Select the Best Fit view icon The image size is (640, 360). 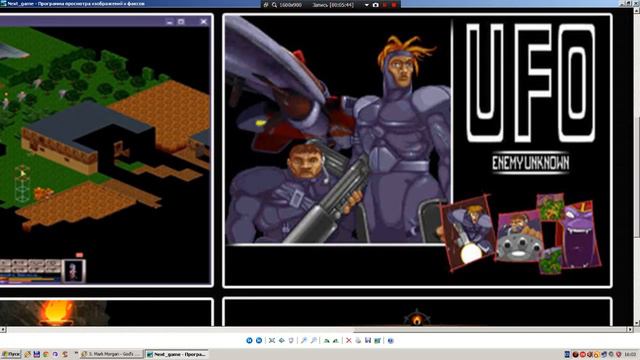tap(272, 340)
